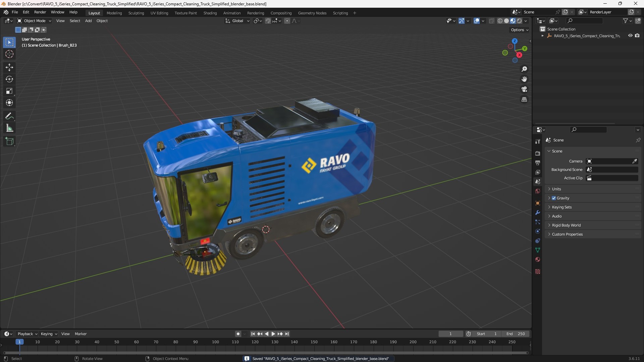Switch to the UV Editing workspace tab
This screenshot has height=362, width=644.
(x=159, y=13)
